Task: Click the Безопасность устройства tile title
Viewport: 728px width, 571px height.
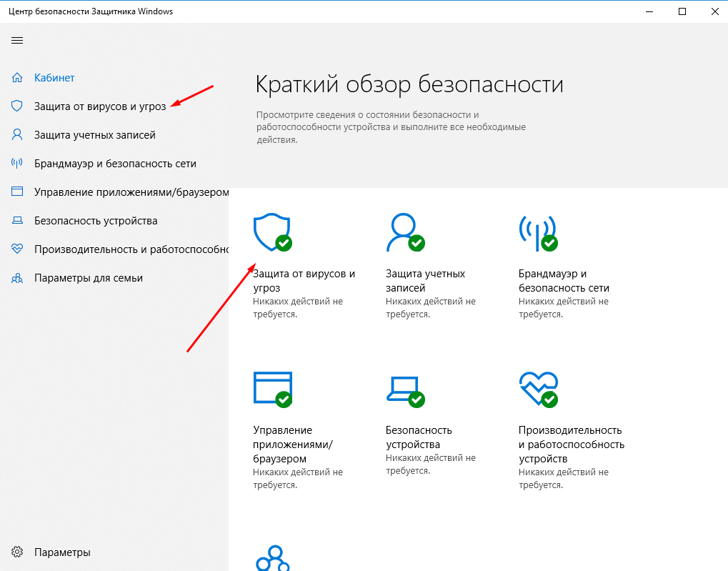Action: 419,437
